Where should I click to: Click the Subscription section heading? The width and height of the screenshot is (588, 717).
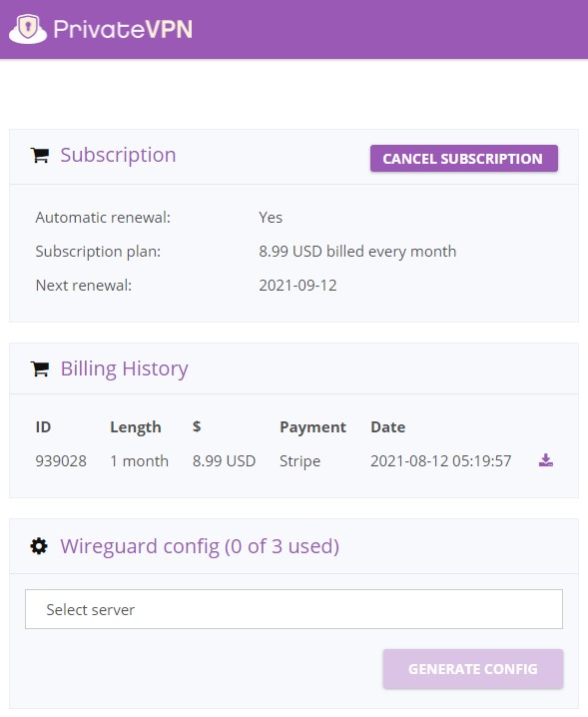tap(118, 155)
